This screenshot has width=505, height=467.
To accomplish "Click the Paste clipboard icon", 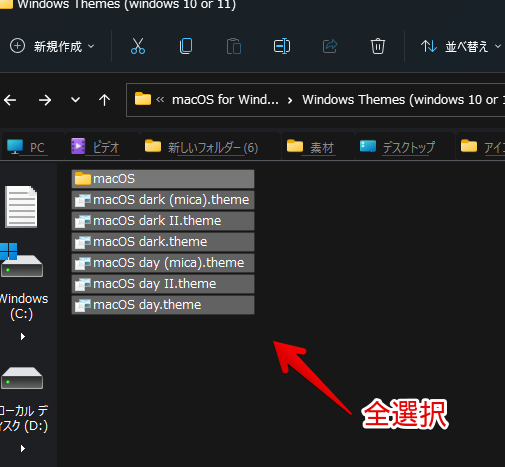I will point(234,46).
